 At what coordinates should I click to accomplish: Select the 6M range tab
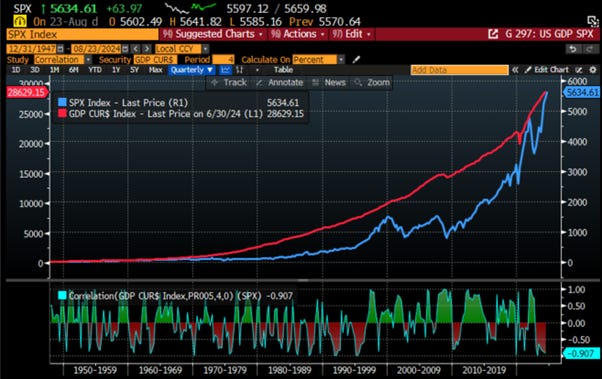click(x=74, y=70)
